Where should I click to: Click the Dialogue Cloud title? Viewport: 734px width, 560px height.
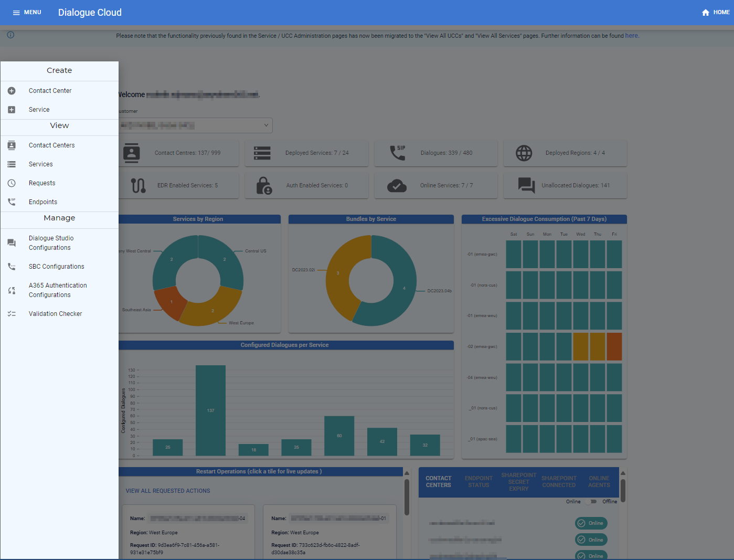pyautogui.click(x=90, y=13)
